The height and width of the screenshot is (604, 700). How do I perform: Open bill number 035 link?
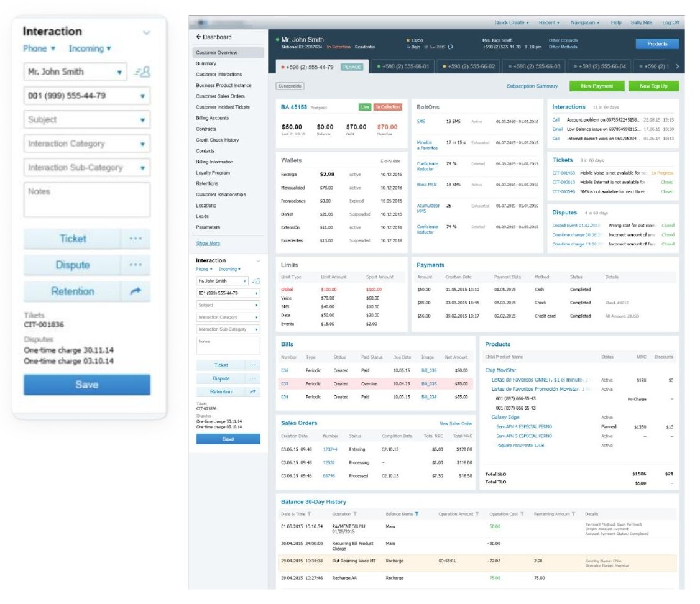(x=284, y=384)
